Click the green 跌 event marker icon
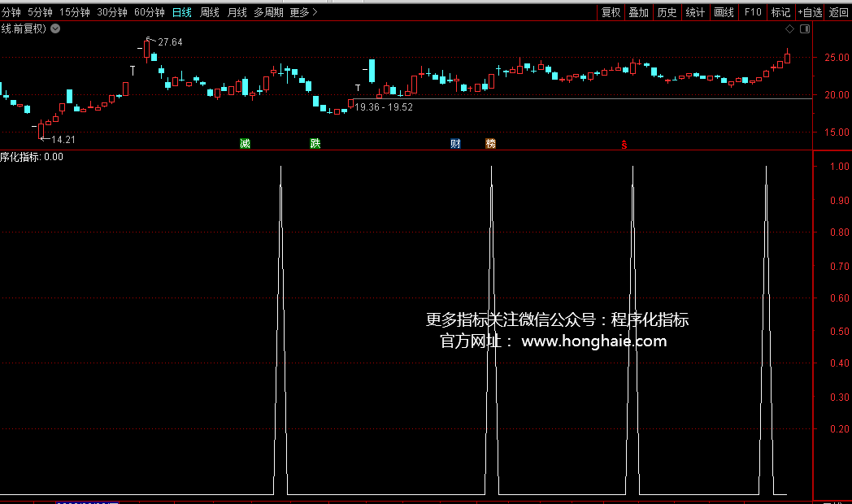Screen dimensions: 852x504 pyautogui.click(x=315, y=144)
